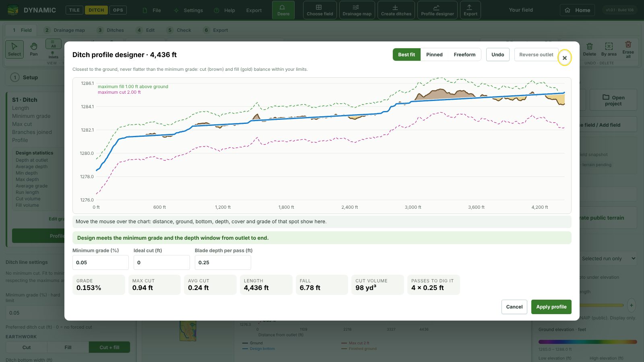Screen dimensions: 644x362
Task: Click the Reverse outlet button
Action: [536, 55]
